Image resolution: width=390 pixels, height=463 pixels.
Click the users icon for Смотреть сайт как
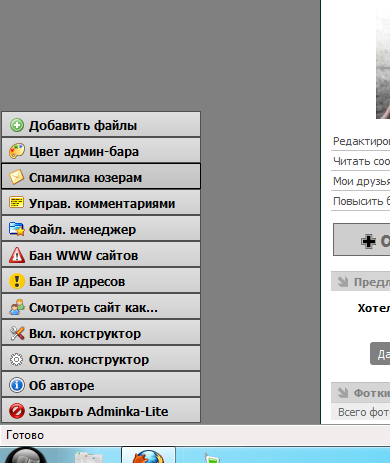click(17, 307)
